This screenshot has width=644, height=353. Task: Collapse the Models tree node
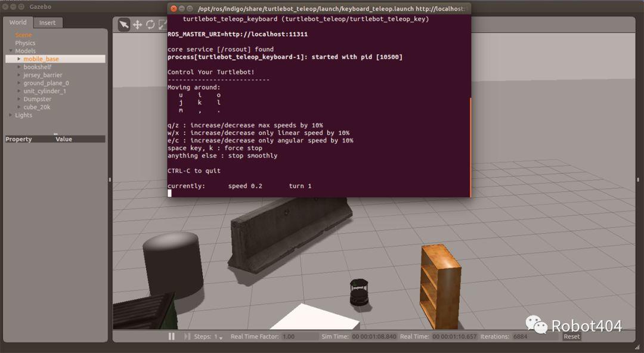point(11,51)
